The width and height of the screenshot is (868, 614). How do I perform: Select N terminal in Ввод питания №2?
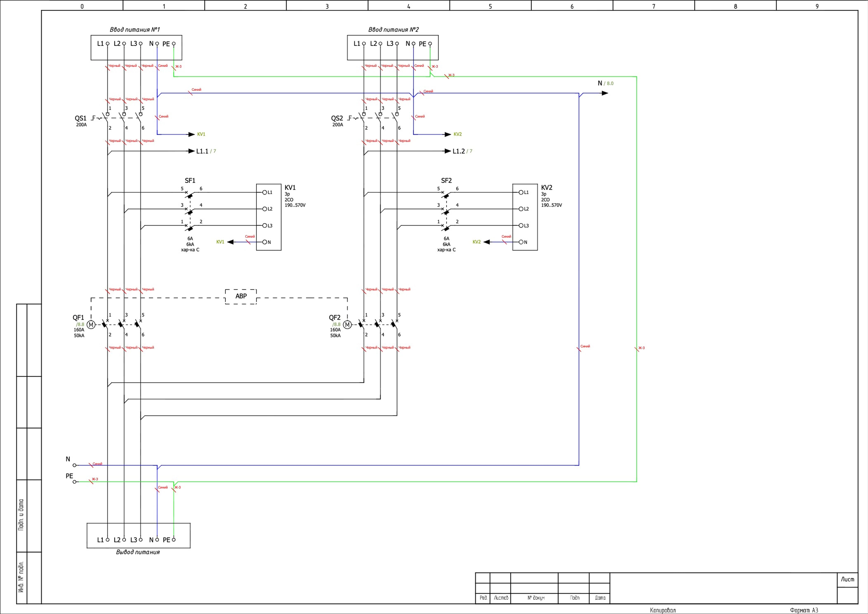[413, 44]
